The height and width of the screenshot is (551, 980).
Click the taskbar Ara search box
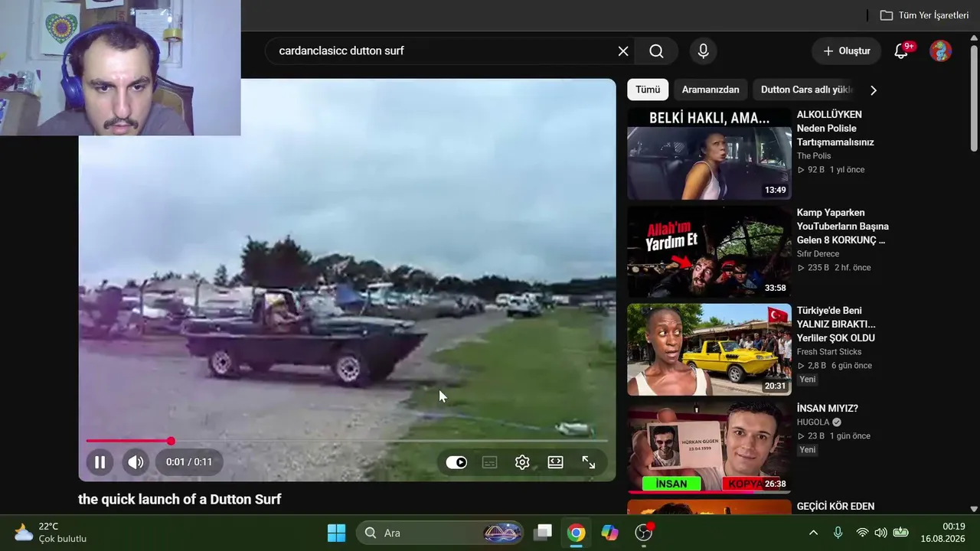pyautogui.click(x=440, y=533)
